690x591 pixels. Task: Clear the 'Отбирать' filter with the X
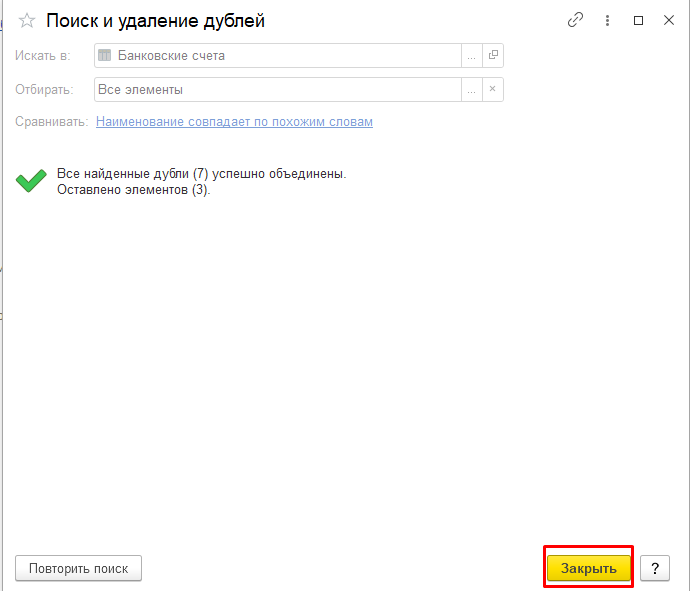point(493,90)
